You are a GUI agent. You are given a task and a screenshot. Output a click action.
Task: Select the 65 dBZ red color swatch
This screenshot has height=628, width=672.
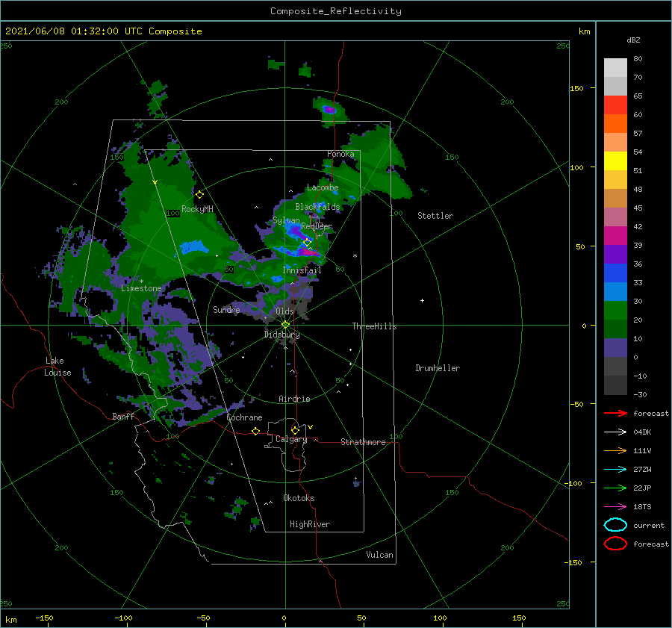615,105
